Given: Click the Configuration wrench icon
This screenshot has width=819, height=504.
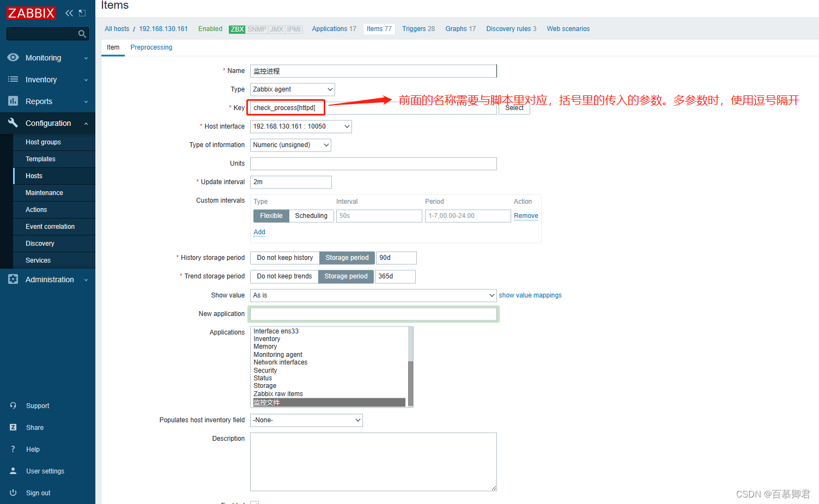Looking at the screenshot, I should click(13, 123).
